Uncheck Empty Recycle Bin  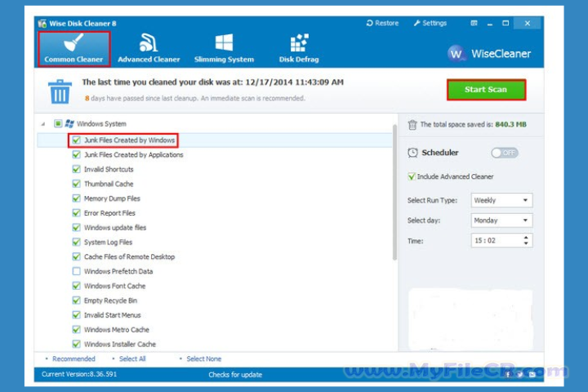pyautogui.click(x=77, y=301)
